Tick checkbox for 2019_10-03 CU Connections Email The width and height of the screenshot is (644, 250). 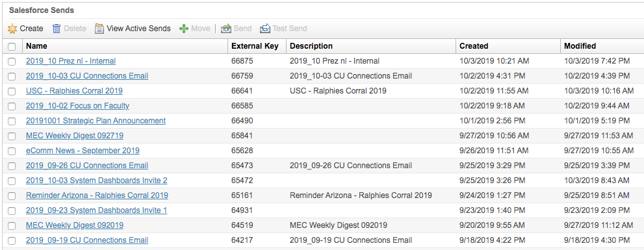tap(12, 77)
